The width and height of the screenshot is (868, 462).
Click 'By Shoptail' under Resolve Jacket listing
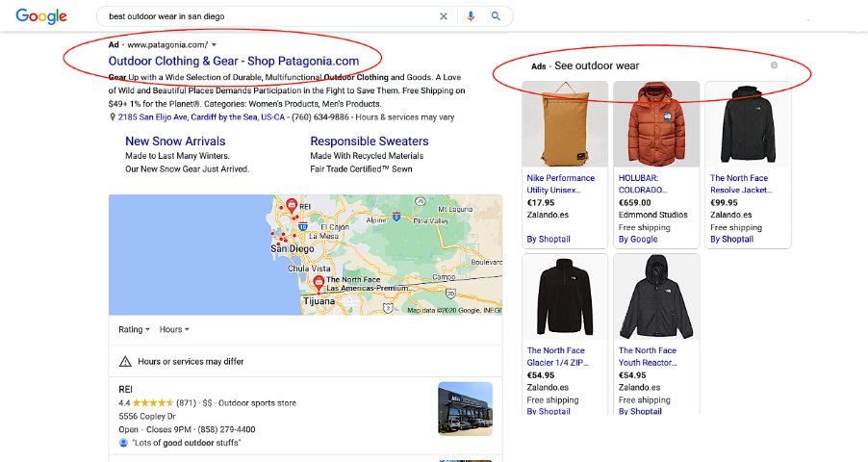coord(731,240)
